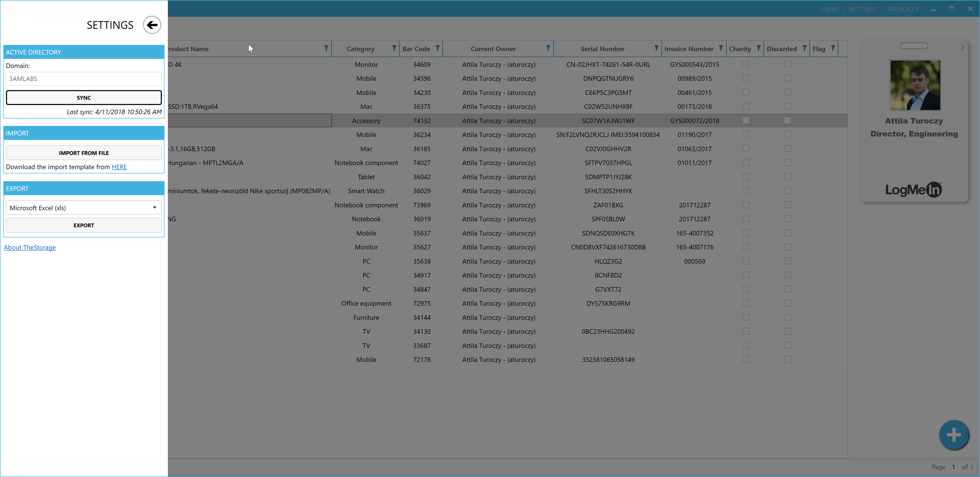Click the IMPORT FROM FILE button
980x477 pixels.
tap(84, 153)
